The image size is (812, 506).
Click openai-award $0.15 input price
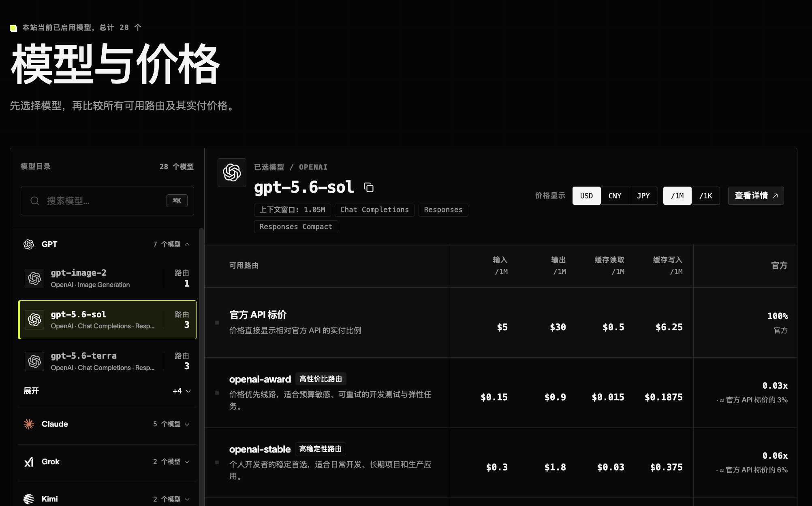coord(494,397)
